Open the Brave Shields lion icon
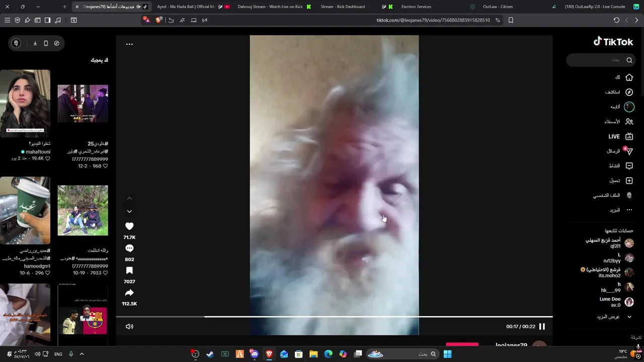This screenshot has height=362, width=644. 159,20
